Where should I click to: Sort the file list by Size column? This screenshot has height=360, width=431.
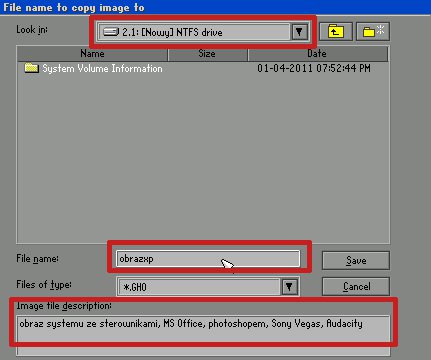[207, 54]
